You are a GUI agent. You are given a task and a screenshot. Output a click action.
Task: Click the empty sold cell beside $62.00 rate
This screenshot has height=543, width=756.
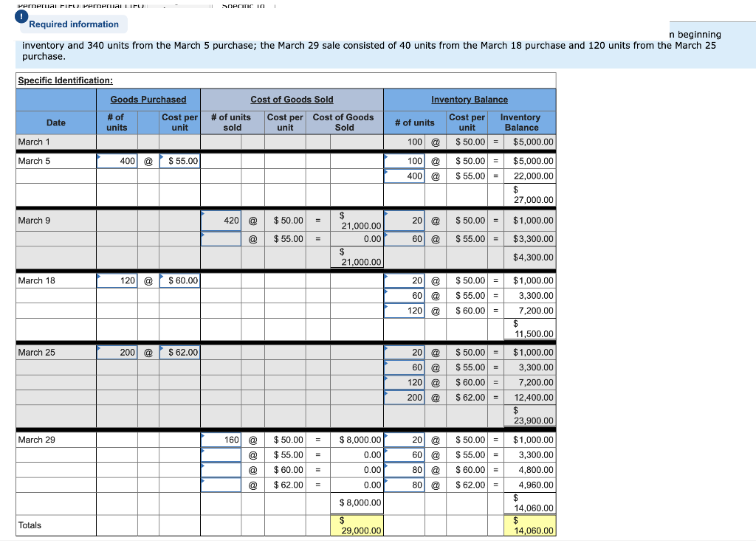click(221, 485)
